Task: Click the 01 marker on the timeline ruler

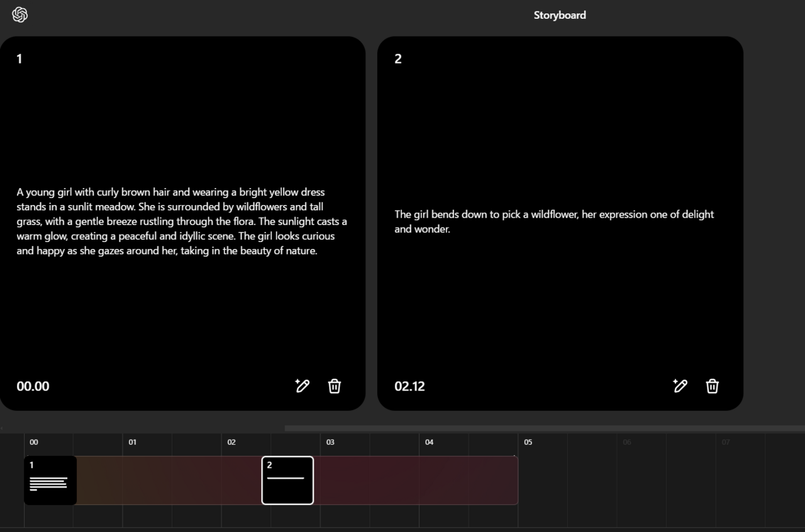Action: point(133,442)
